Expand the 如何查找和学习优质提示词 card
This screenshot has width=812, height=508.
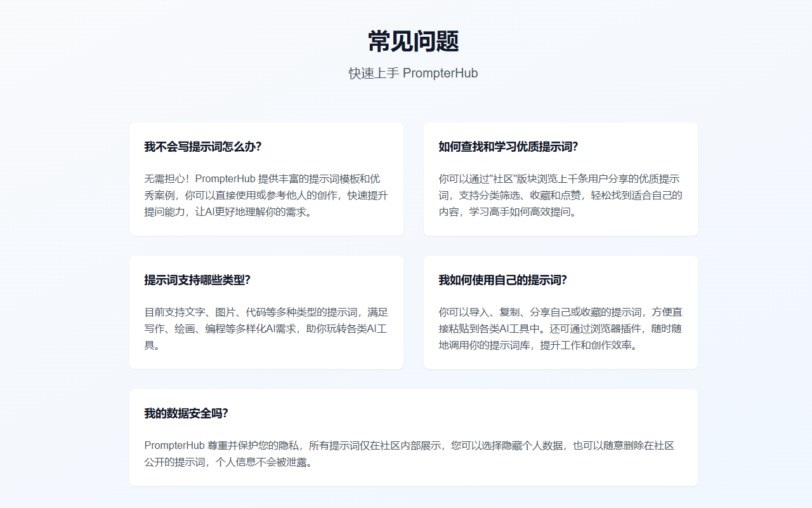[560, 178]
